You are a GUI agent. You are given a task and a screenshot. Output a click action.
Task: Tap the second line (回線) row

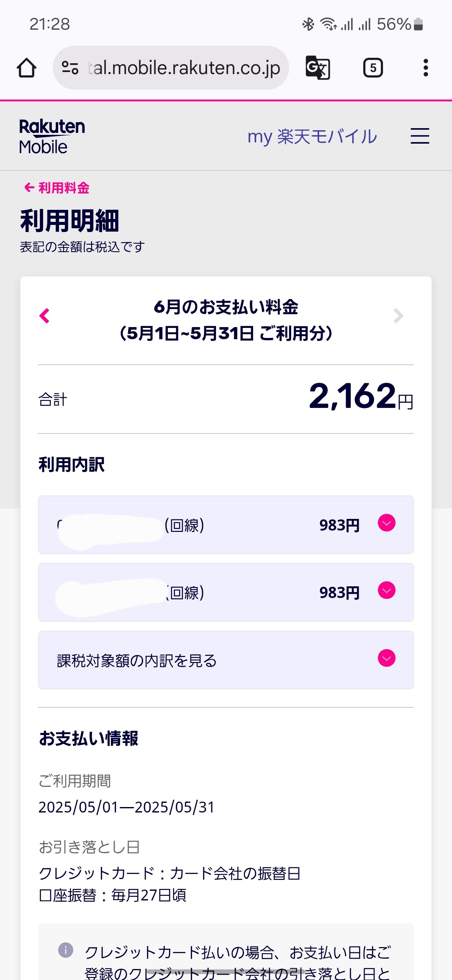226,593
